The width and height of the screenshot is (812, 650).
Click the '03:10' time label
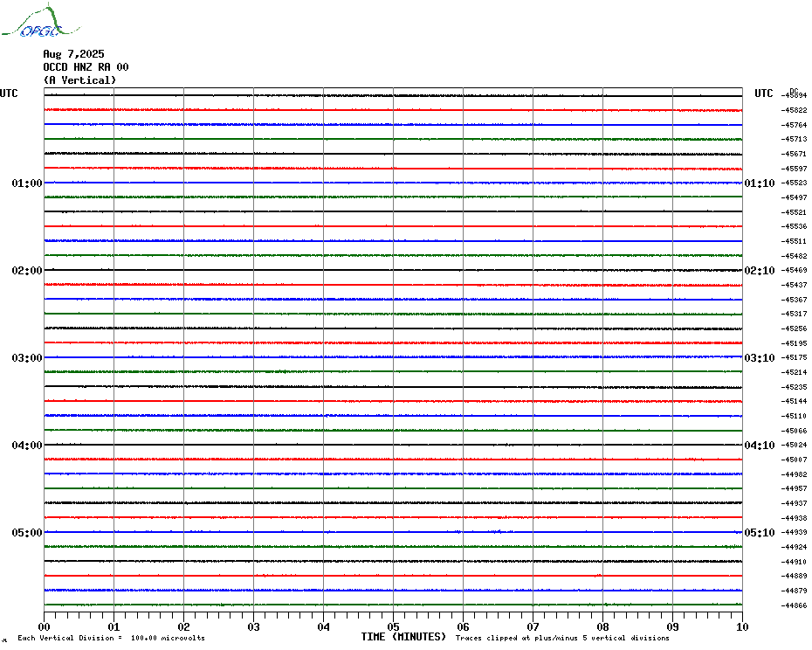[760, 358]
